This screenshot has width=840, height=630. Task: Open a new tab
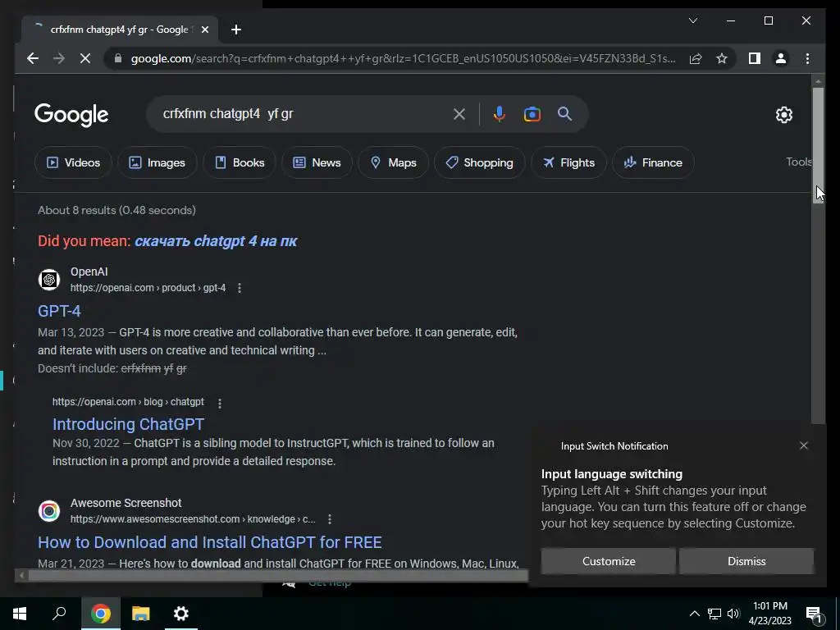pos(236,30)
